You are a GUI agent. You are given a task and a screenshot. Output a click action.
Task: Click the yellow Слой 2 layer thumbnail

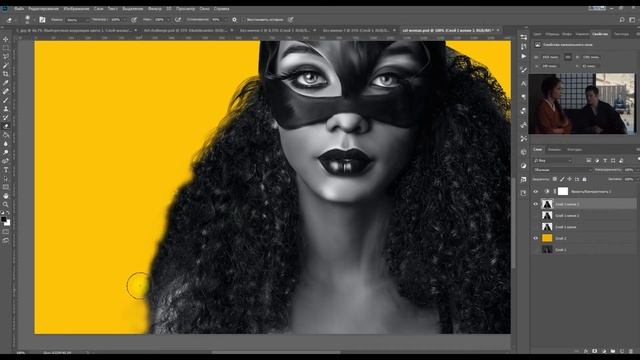pyautogui.click(x=547, y=238)
